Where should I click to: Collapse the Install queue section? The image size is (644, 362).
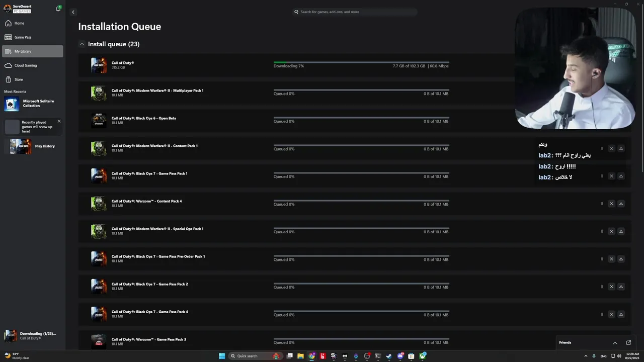[82, 44]
